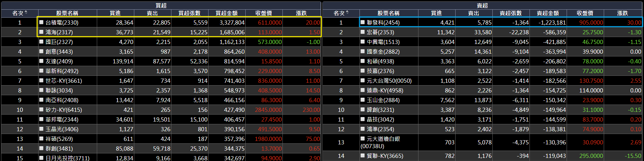Open stock 臻鼎-KY(4958)
Viewport: 644px width, 161px height.
(x=385, y=90)
